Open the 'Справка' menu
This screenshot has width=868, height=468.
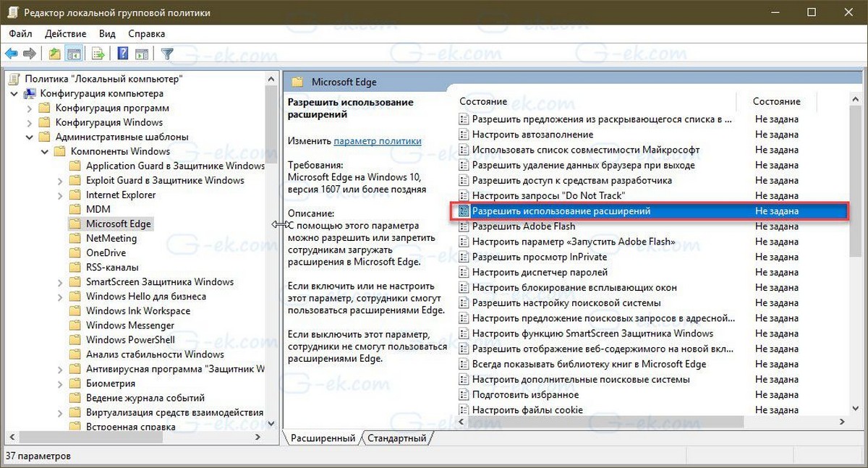click(x=146, y=33)
